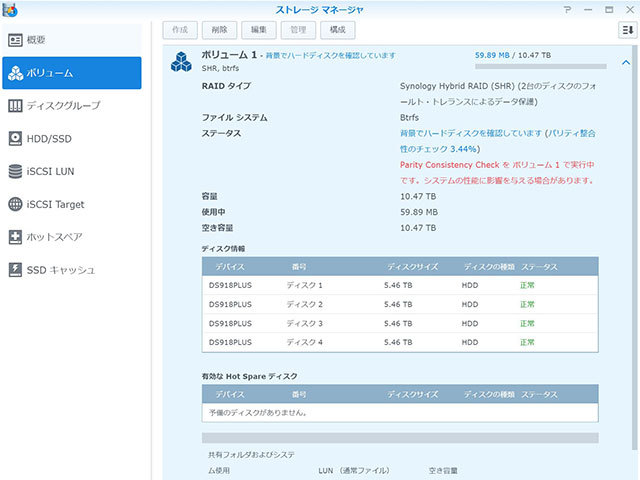Click the 予備のディスクがありません message

point(258,413)
